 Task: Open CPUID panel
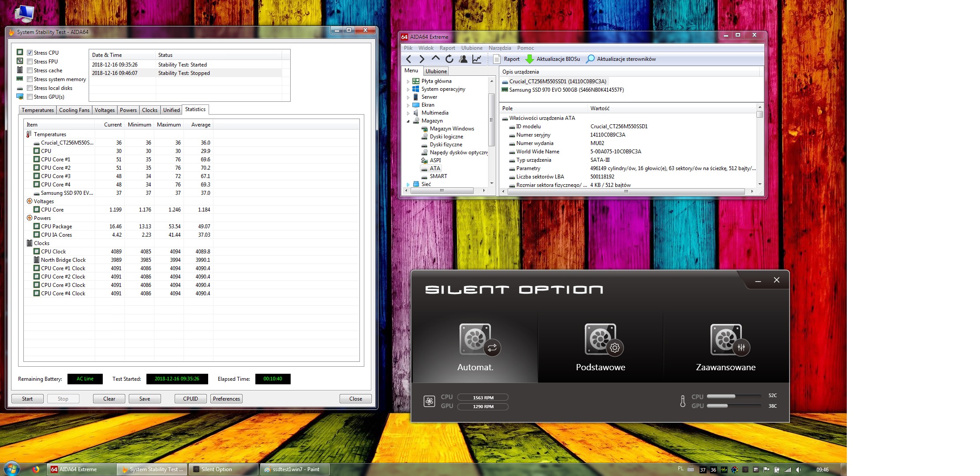pos(191,399)
